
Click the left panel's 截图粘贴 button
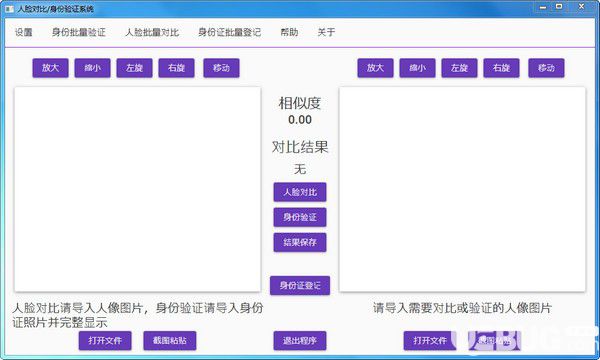[x=170, y=340]
